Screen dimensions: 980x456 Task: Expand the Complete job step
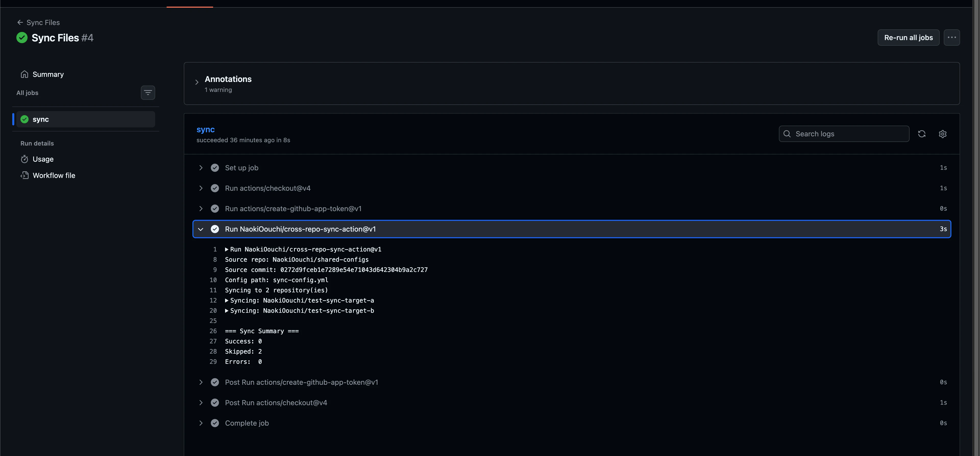[x=201, y=423]
